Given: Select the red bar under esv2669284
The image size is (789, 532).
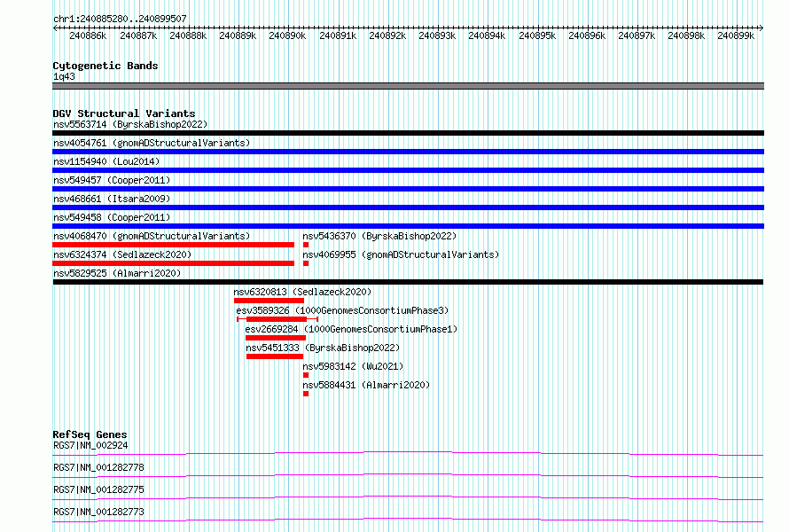Looking at the screenshot, I should tap(276, 338).
